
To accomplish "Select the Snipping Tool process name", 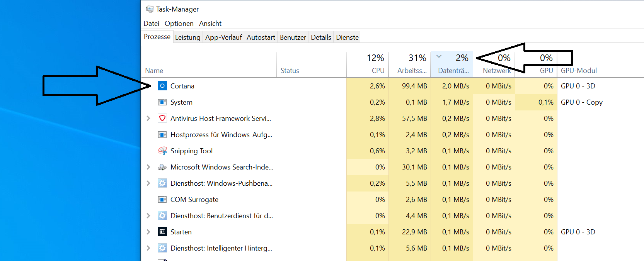I will [x=191, y=151].
